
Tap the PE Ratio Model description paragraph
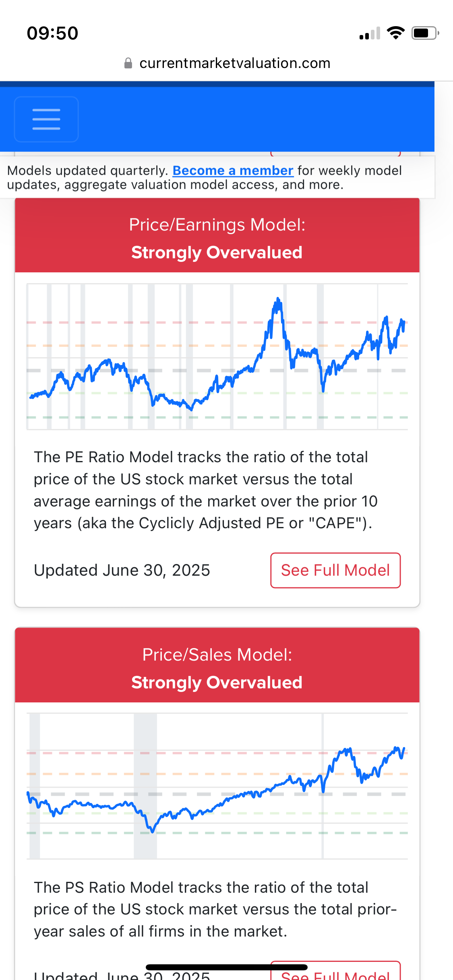point(205,490)
